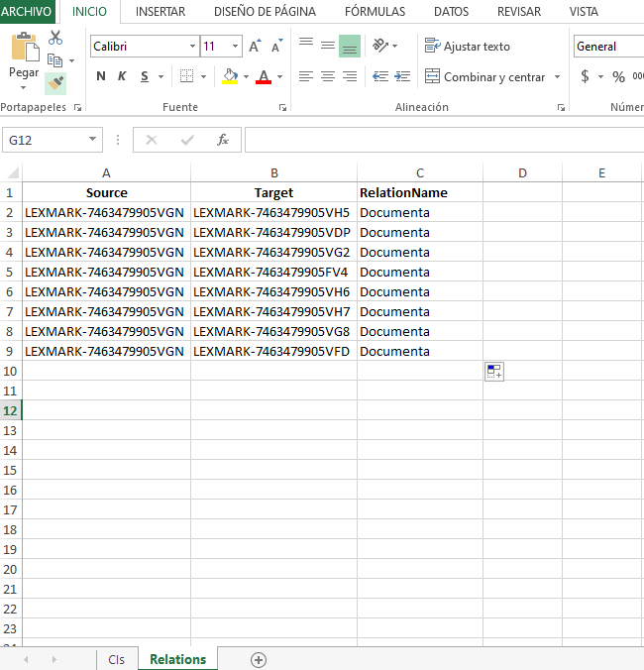Add a new sheet with plus button
The height and width of the screenshot is (670, 644).
point(259,660)
